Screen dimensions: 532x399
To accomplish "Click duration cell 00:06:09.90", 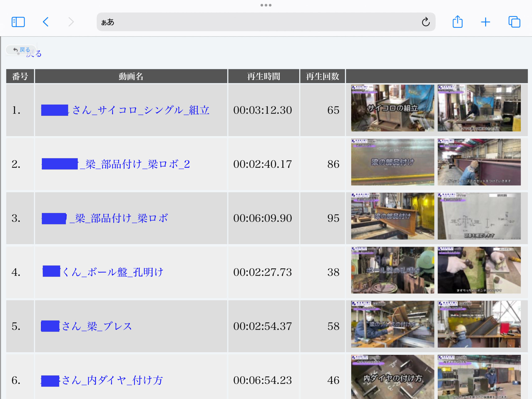I will pyautogui.click(x=263, y=218).
